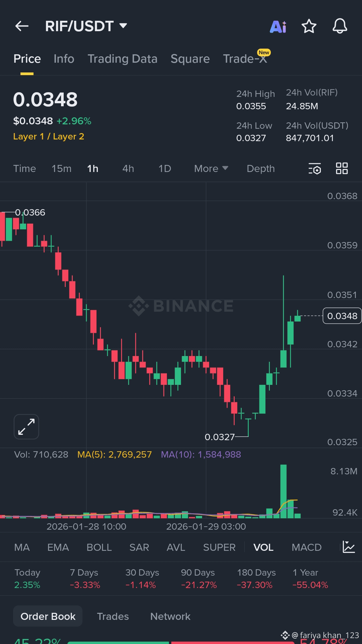
Task: Open the Trading Data tab
Action: [122, 59]
